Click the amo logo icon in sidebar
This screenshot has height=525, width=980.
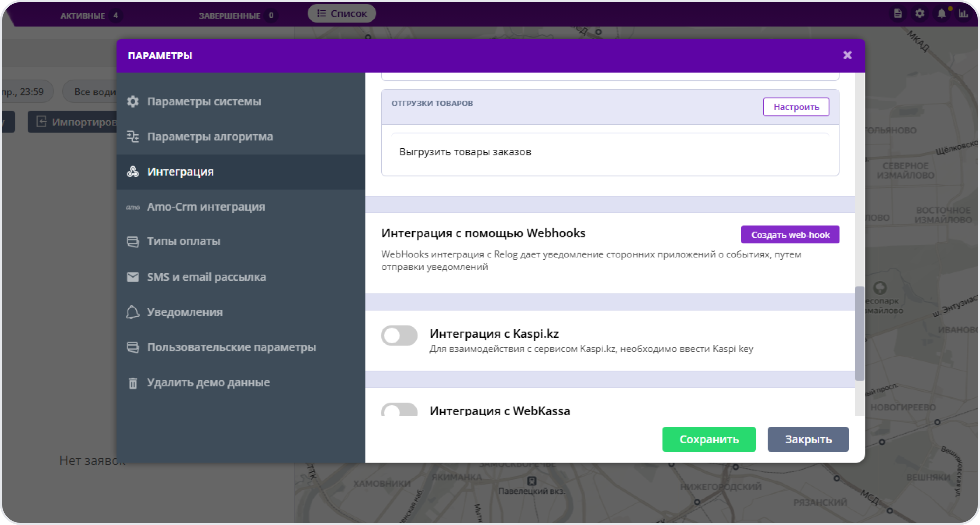tap(133, 207)
